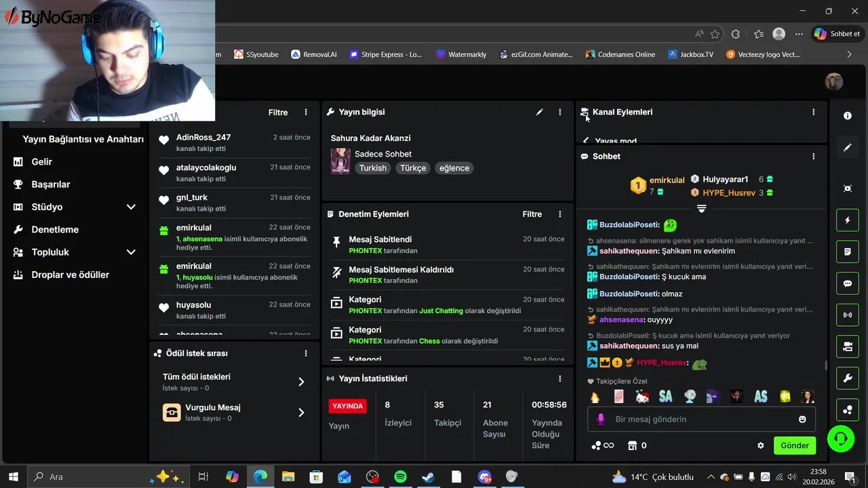
Task: Click emirkulal in the chat leaderboard
Action: click(x=667, y=180)
